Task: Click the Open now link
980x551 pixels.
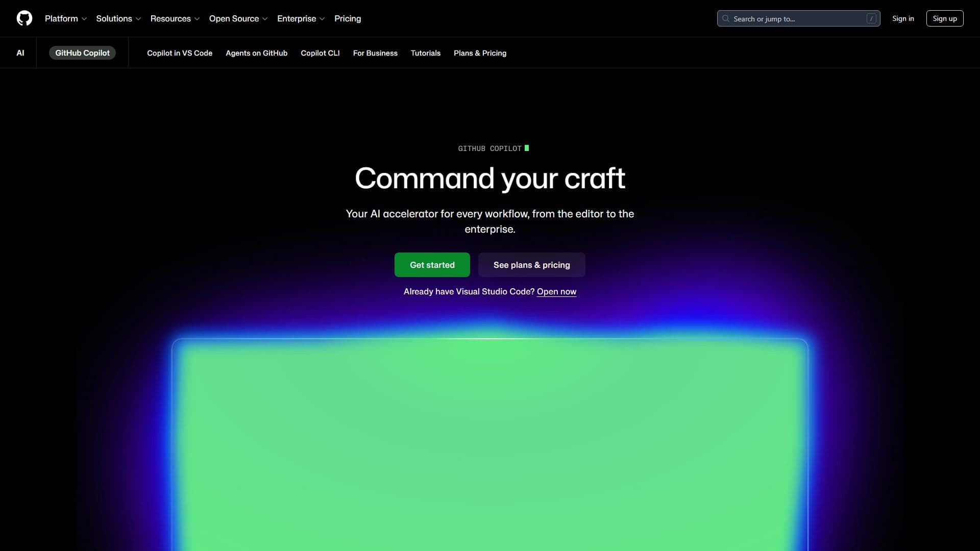Action: click(x=556, y=291)
